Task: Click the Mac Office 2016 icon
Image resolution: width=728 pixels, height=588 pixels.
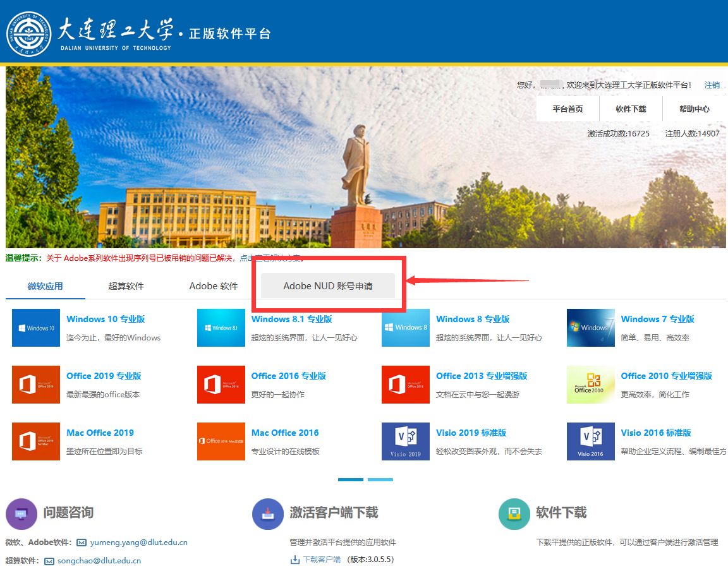Action: click(221, 441)
